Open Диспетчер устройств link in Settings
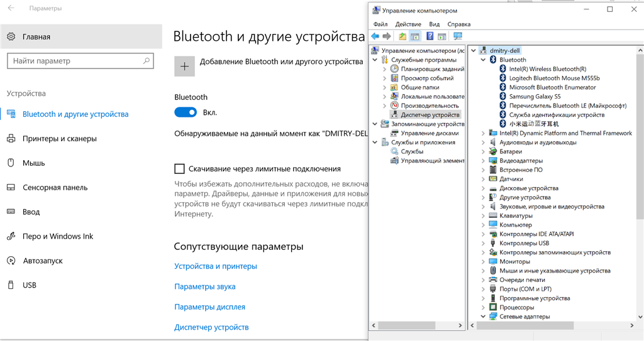Image resolution: width=644 pixels, height=341 pixels. [211, 327]
